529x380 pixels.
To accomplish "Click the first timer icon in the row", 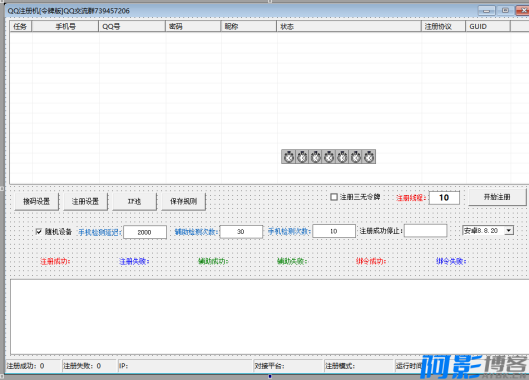I will (288, 157).
